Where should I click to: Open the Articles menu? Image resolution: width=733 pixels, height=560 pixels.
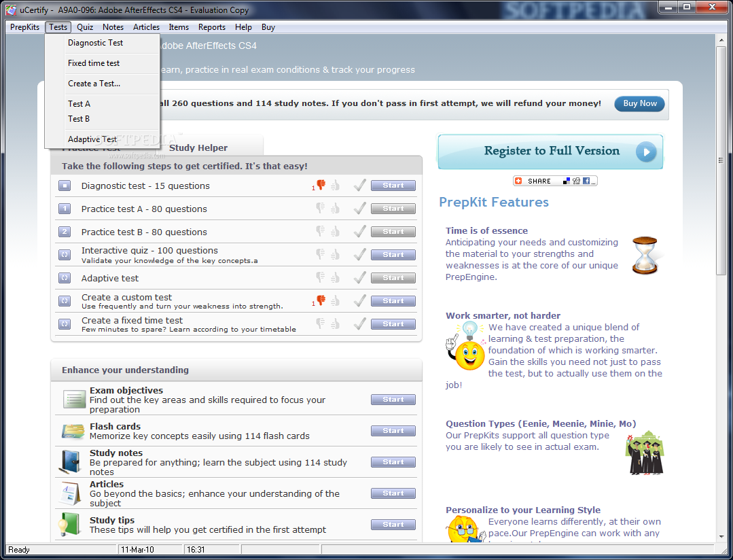click(x=146, y=27)
